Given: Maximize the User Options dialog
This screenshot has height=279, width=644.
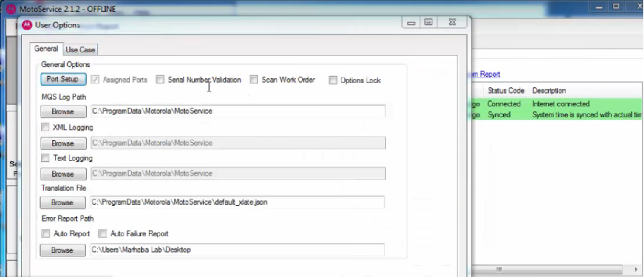Looking at the screenshot, I should 428,23.
